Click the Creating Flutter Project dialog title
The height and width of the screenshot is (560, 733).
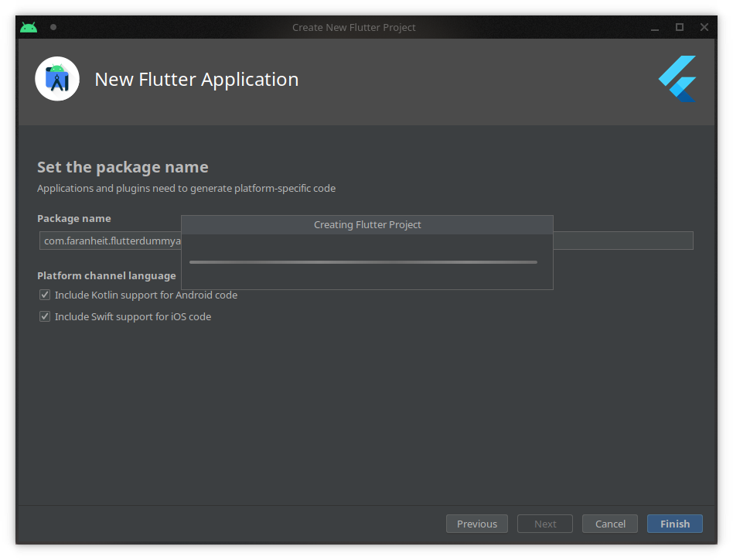coord(367,225)
